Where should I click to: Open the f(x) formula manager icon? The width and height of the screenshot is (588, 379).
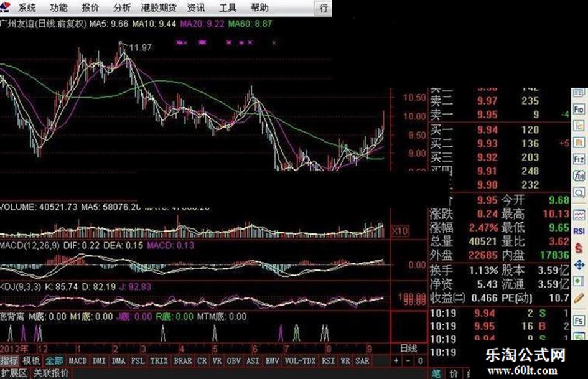(x=579, y=175)
